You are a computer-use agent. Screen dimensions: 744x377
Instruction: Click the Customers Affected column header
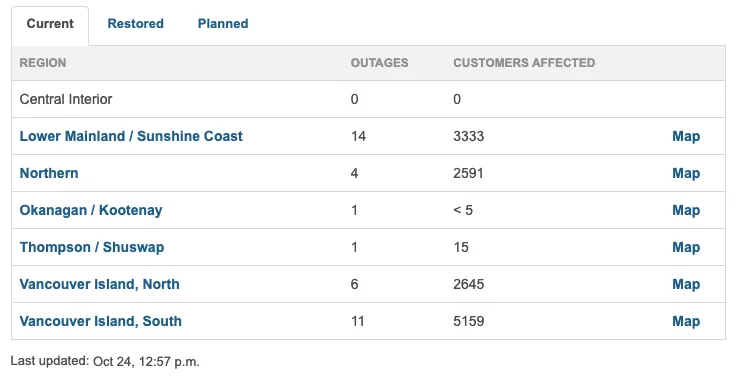[x=524, y=63]
